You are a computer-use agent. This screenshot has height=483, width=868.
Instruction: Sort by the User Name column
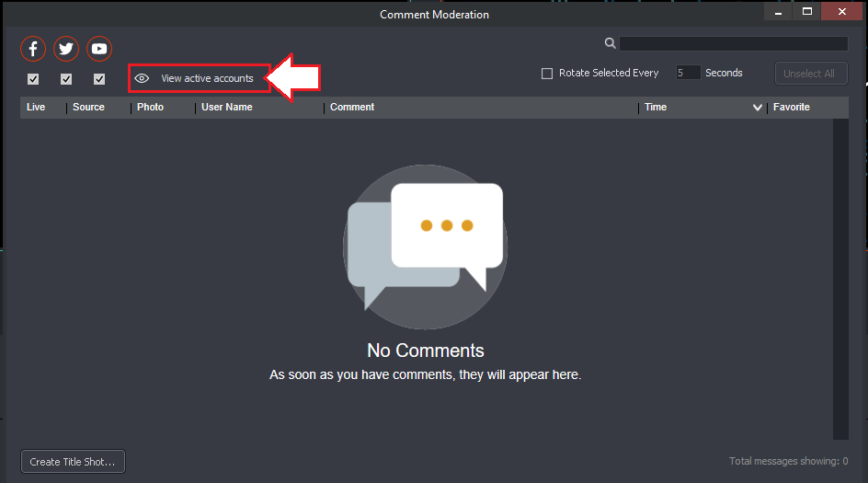[x=227, y=107]
